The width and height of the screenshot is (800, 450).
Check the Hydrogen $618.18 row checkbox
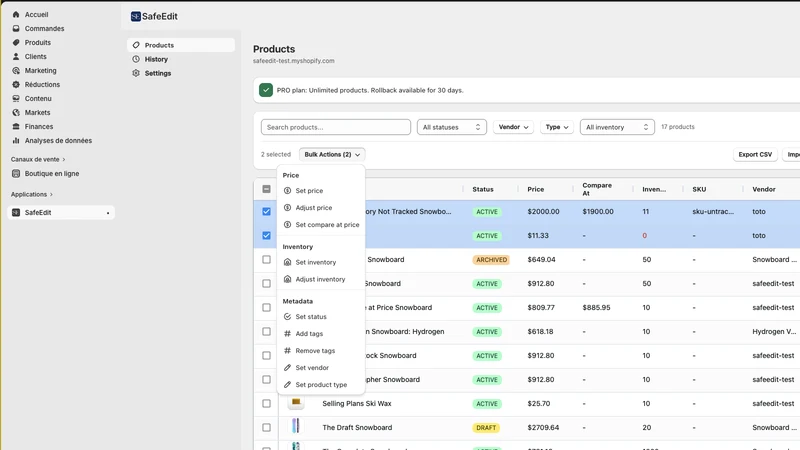tap(266, 331)
